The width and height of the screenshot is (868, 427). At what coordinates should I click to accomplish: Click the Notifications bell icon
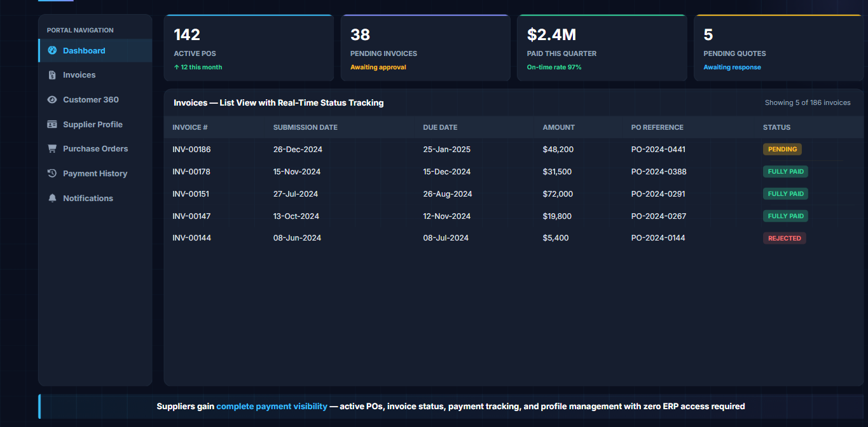click(x=52, y=199)
